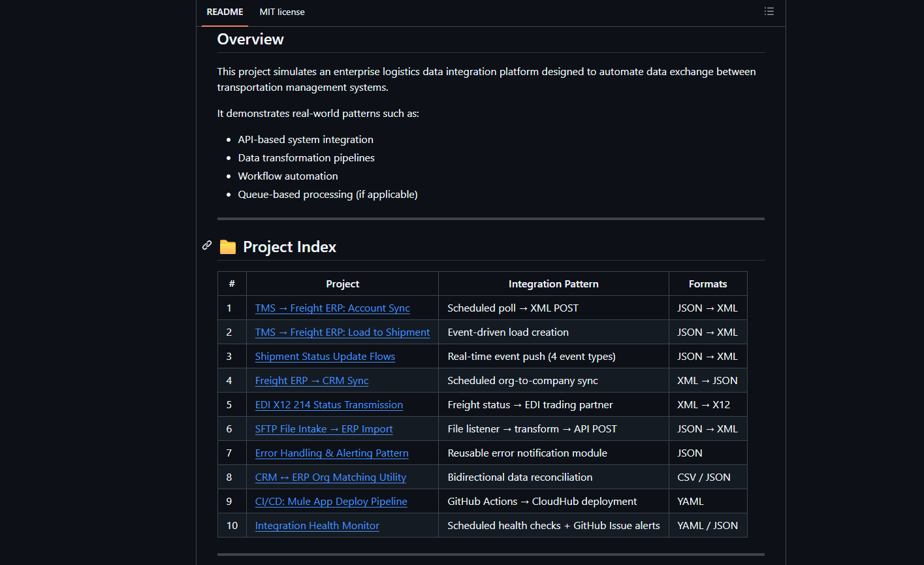Open TMS → Freight ERP: Account Sync link
924x565 pixels.
[332, 308]
